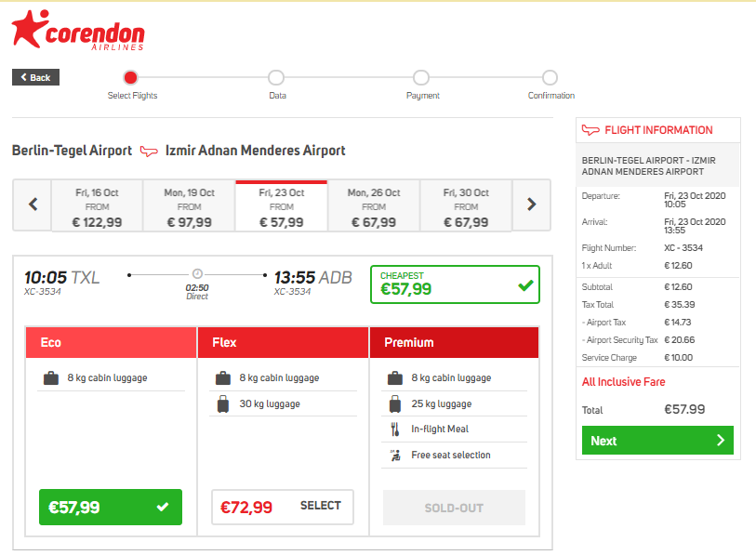756x555 pixels.
Task: Select the Flex fare for €72,99
Action: click(x=283, y=508)
